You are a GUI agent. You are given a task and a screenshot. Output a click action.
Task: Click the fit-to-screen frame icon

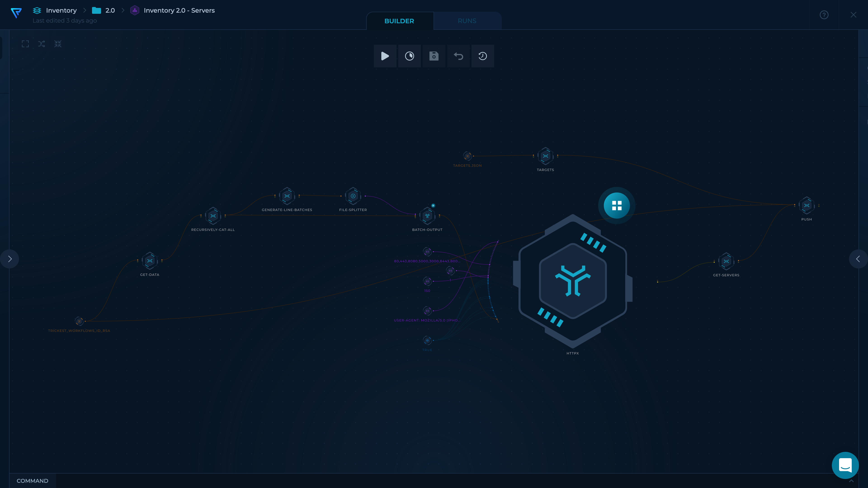pyautogui.click(x=25, y=44)
